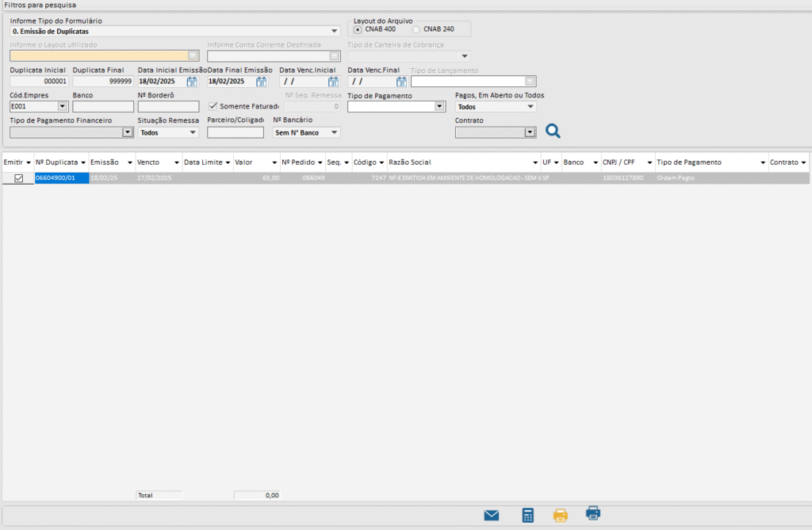Open calendar for Data Venc.Final
The image size is (812, 530).
pos(401,82)
